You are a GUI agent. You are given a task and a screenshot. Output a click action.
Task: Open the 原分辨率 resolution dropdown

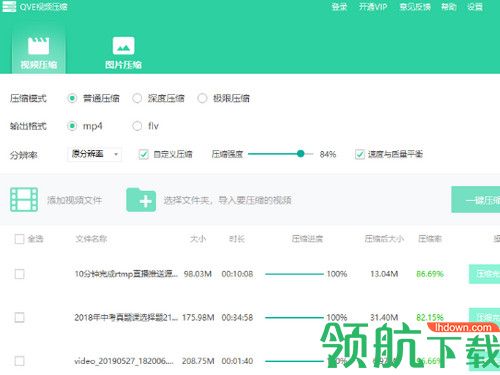click(94, 154)
